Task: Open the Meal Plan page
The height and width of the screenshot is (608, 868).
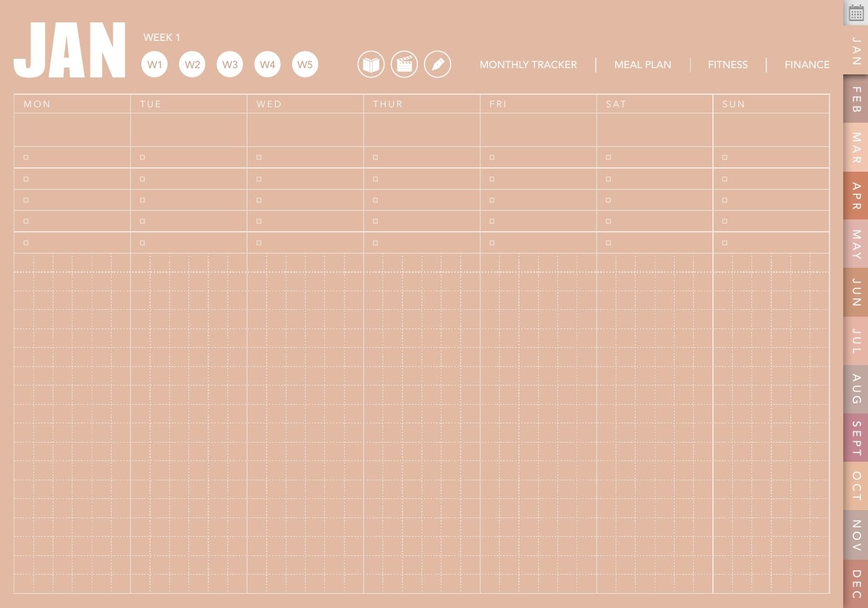Action: click(643, 64)
